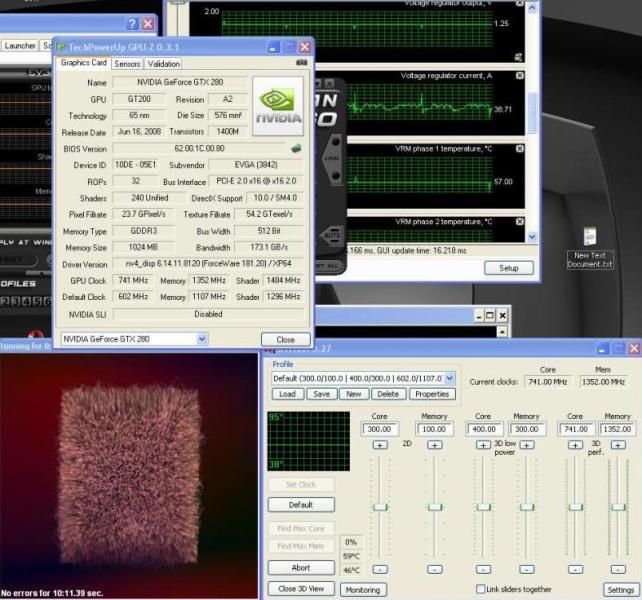Click the 3D low power Core field 400.00
Image resolution: width=642 pixels, height=600 pixels.
tap(484, 429)
